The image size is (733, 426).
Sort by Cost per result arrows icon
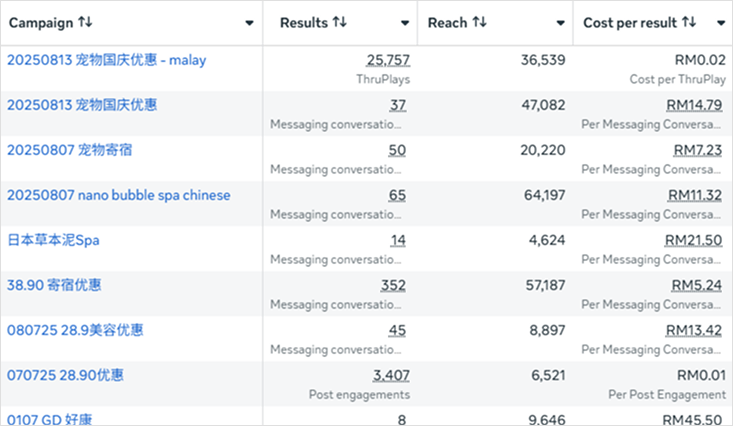[x=689, y=22]
